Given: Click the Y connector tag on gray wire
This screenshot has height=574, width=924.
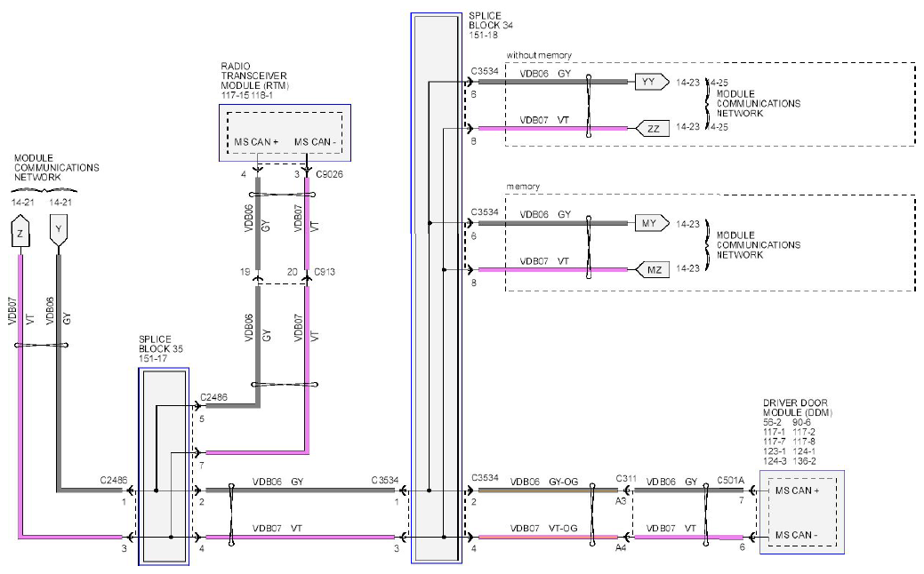Looking at the screenshot, I should pos(59,231).
